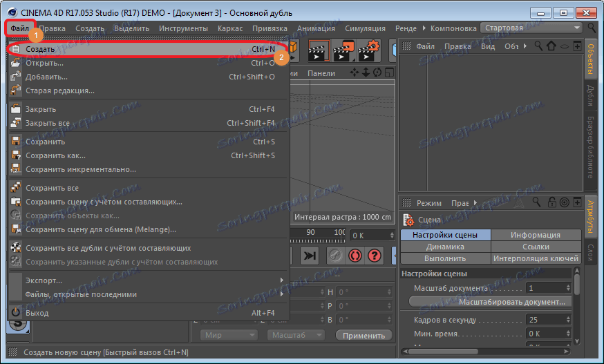The width and height of the screenshot is (604, 364).
Task: Open the Стартовая layout dropdown
Action: pos(532,28)
